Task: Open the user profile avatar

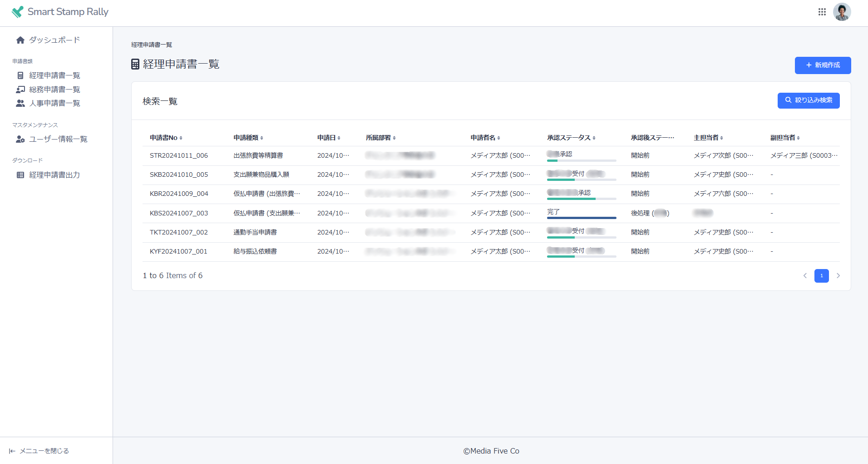Action: click(842, 12)
